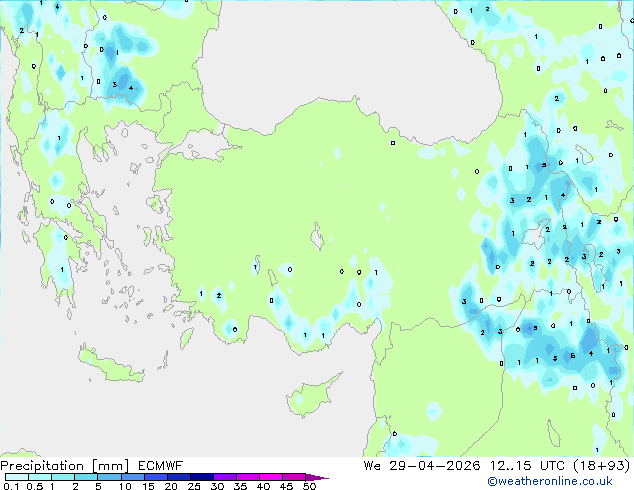Click the '15' legend scale label
The height and width of the screenshot is (490, 634).
(x=148, y=486)
